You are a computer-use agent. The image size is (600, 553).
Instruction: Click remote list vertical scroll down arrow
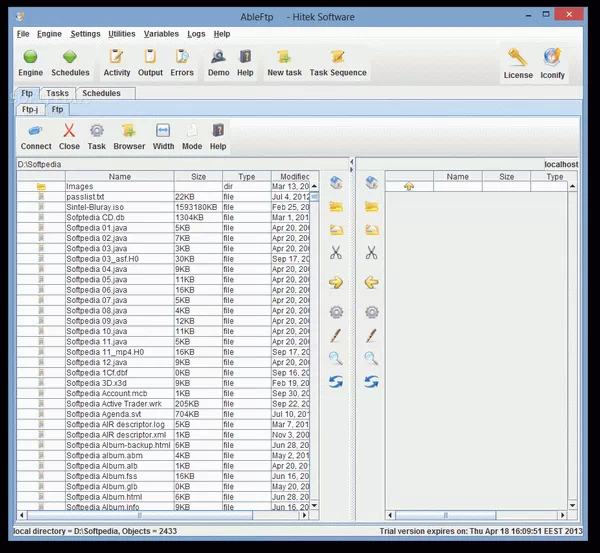coord(572,505)
